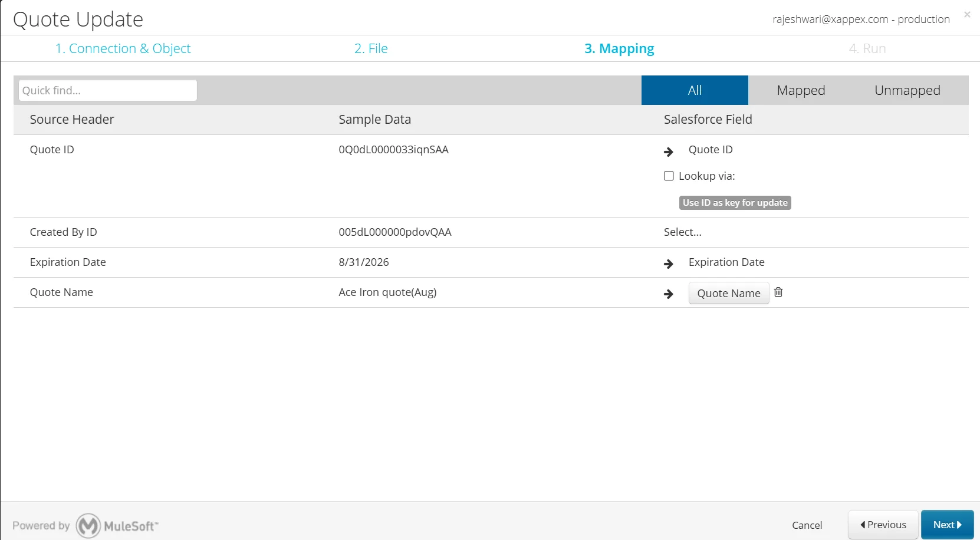Image resolution: width=980 pixels, height=540 pixels.
Task: Delete the Quote Name mapping with trash icon
Action: 778,292
